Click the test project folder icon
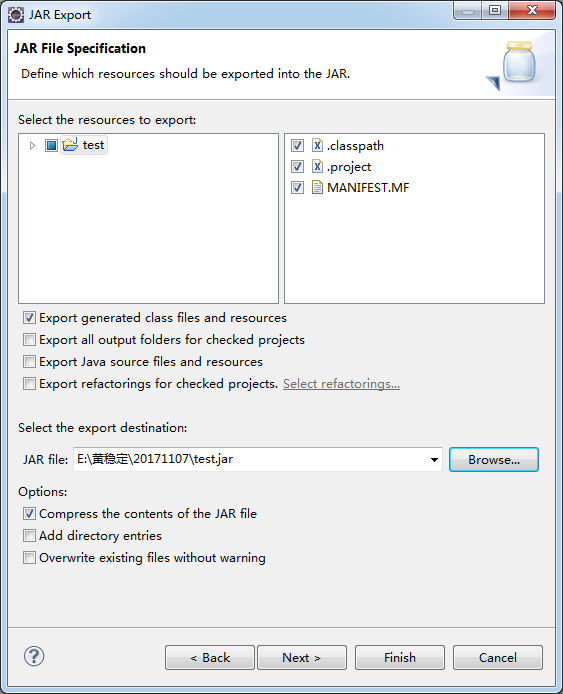 70,145
